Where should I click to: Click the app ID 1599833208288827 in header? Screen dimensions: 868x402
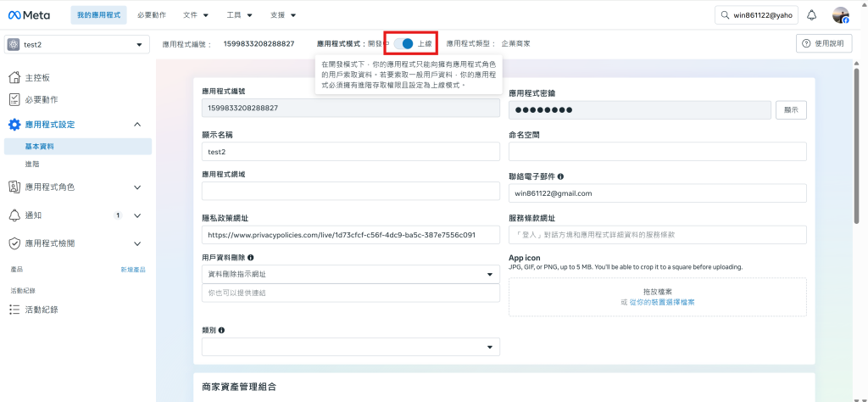[x=259, y=44]
